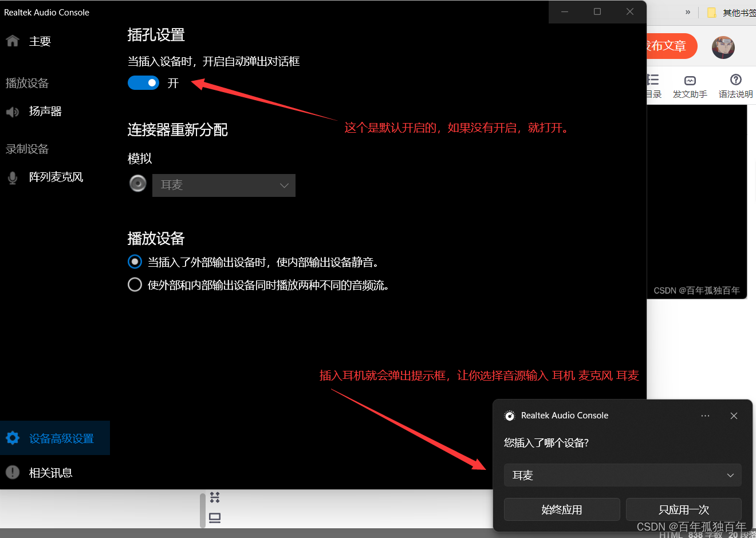This screenshot has width=756, height=538.
Task: Open the 扬声器 playback device
Action: [45, 111]
